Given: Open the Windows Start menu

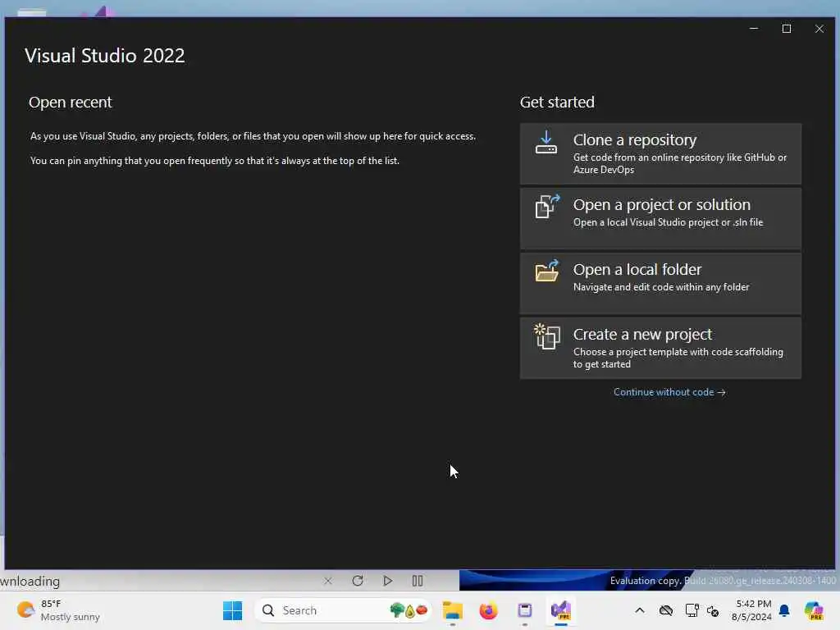Looking at the screenshot, I should [232, 610].
